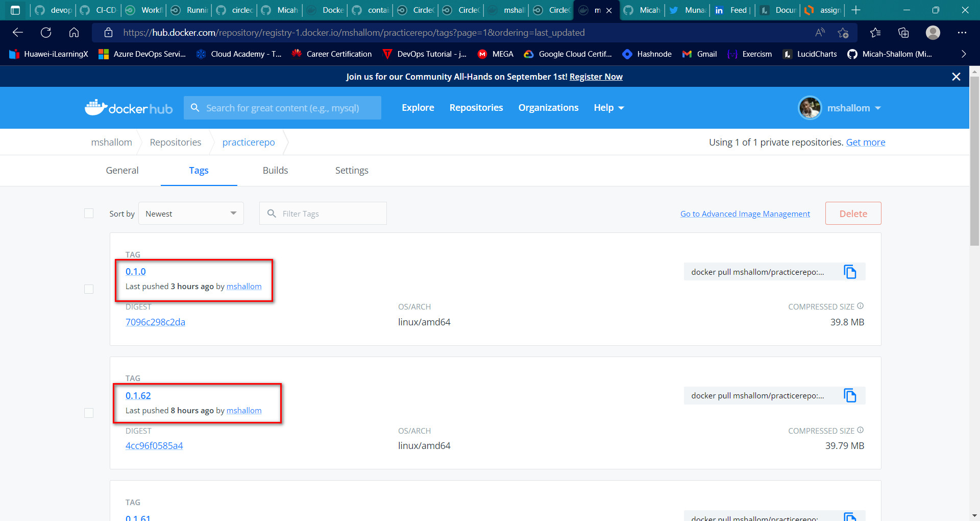980x521 pixels.
Task: Open the Gmail bookmark
Action: (x=700, y=54)
